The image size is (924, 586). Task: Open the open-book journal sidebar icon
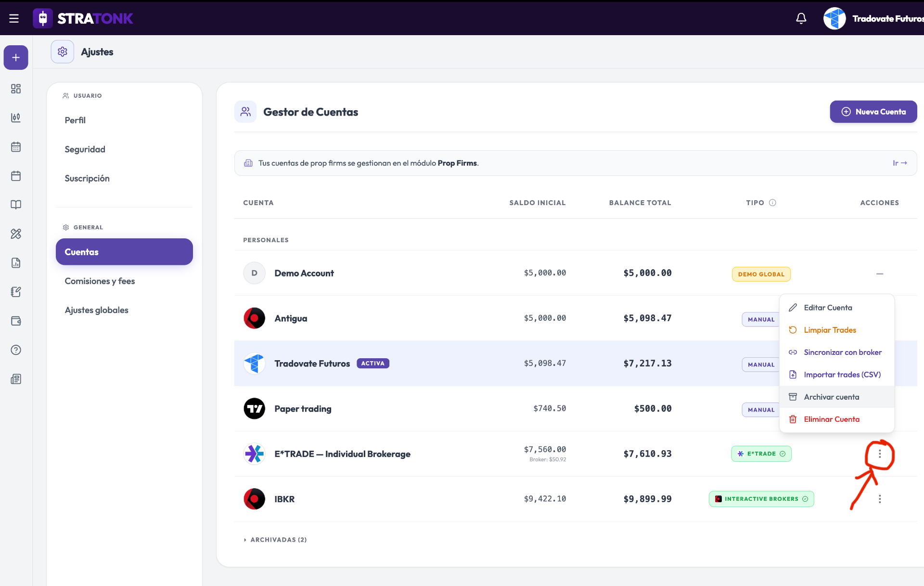[16, 205]
